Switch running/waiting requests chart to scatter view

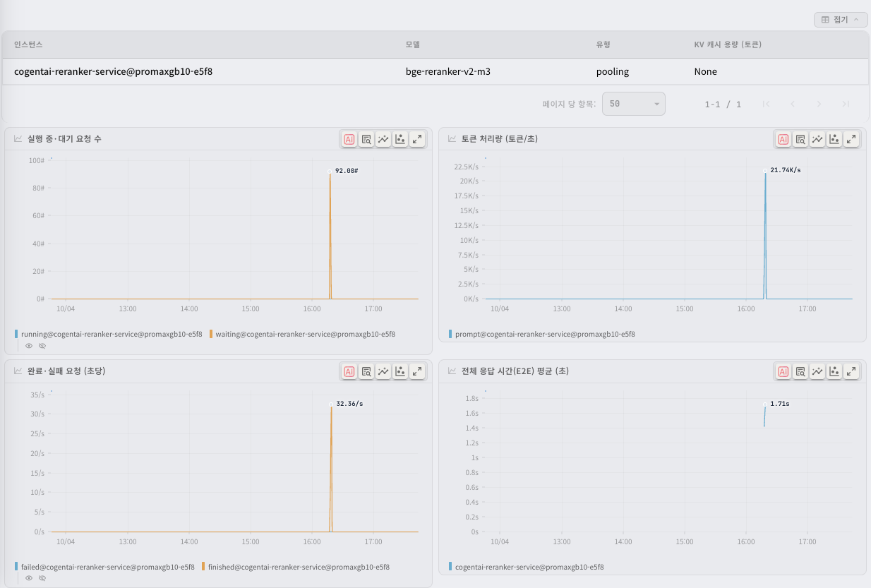click(400, 139)
